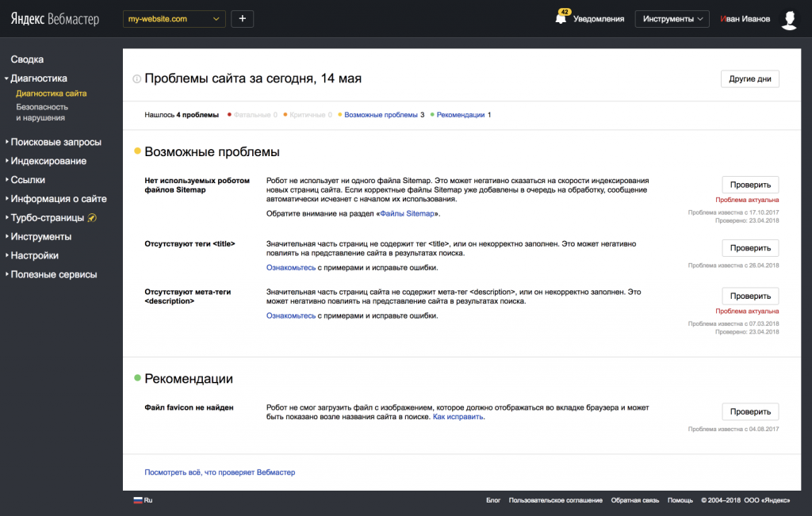Expand Индексирование sidebar section

pos(48,161)
